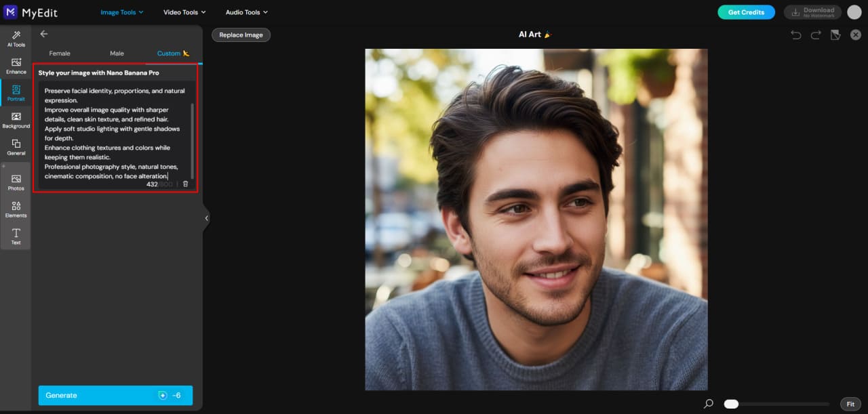Open the Background sidebar tool
This screenshot has height=414, width=868.
pos(16,120)
